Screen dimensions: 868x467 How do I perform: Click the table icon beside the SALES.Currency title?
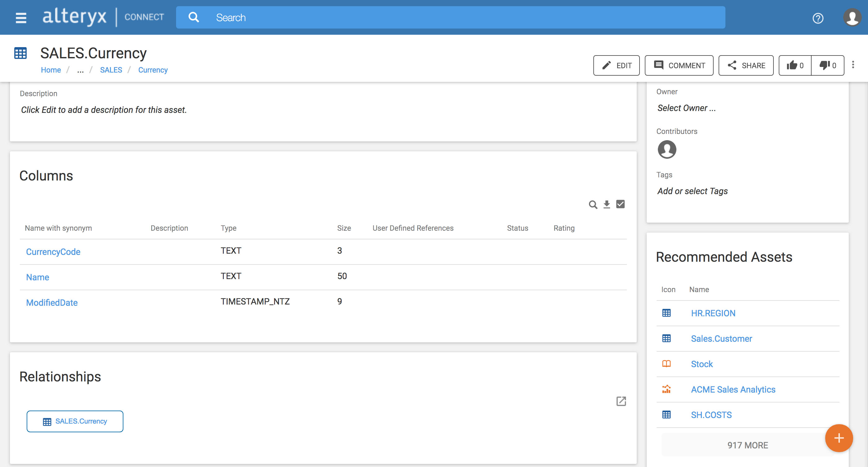click(20, 53)
